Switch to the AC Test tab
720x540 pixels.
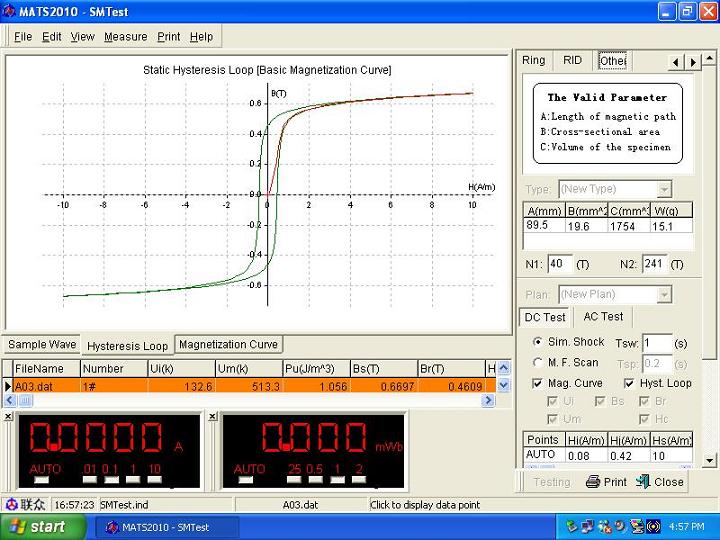(603, 317)
